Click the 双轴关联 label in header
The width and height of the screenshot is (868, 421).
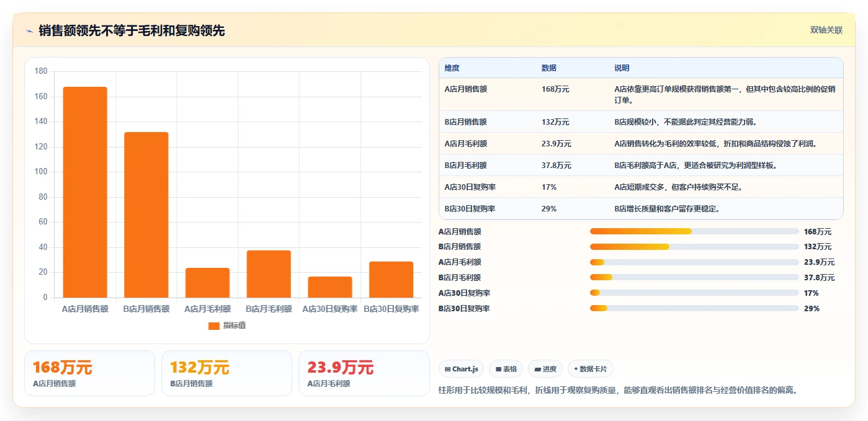(826, 30)
